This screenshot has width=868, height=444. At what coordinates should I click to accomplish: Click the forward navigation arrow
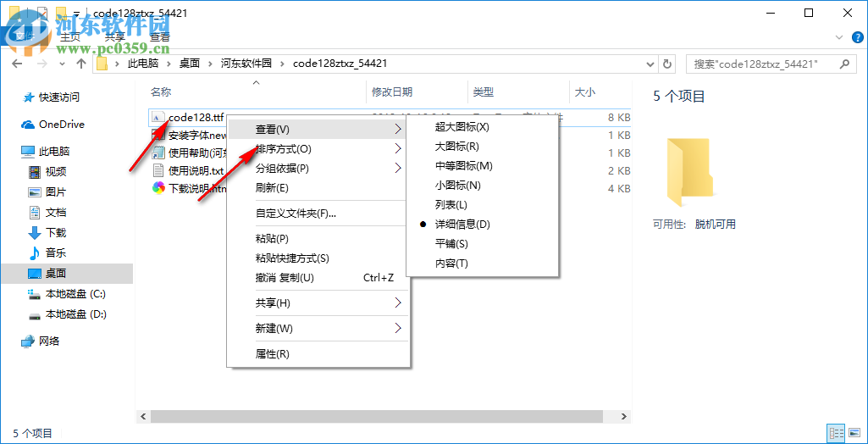coord(41,64)
